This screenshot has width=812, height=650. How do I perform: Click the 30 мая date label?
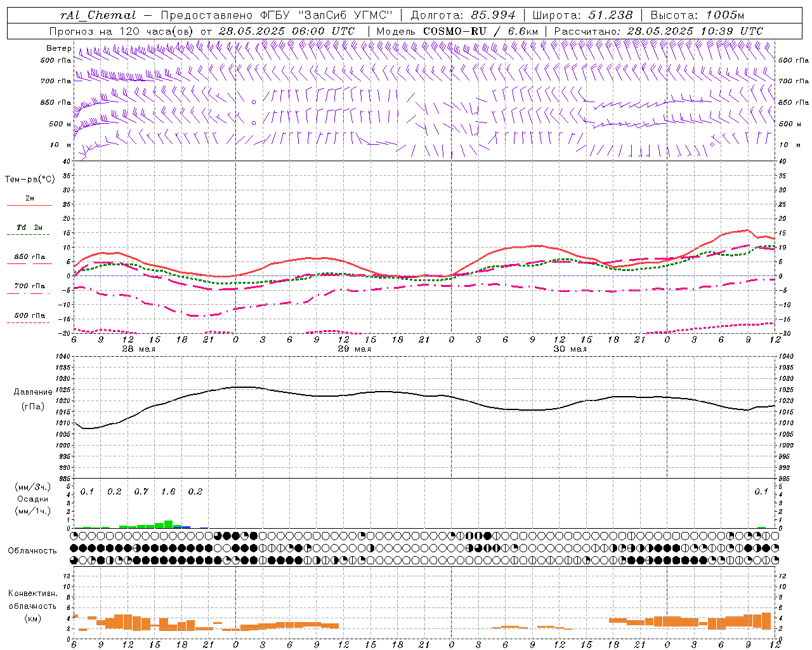[x=570, y=349]
